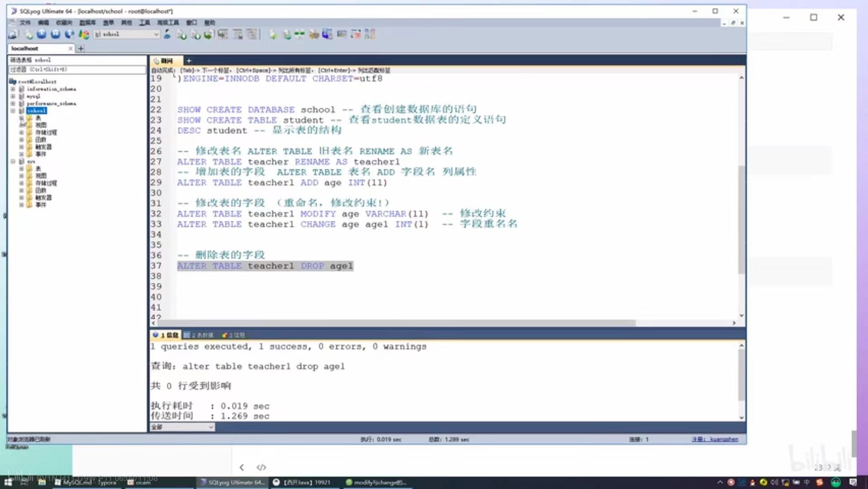Select the 1 信息 result tab
868x489 pixels.
tap(166, 335)
